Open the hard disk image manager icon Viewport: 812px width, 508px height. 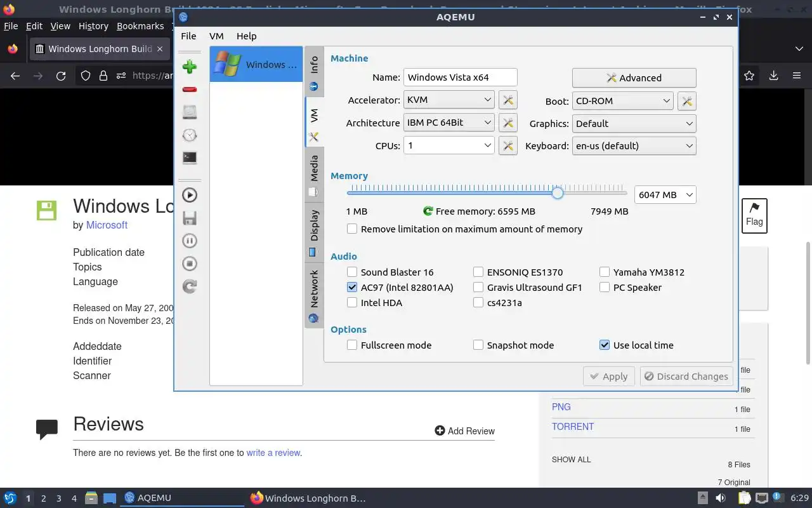[189, 112]
